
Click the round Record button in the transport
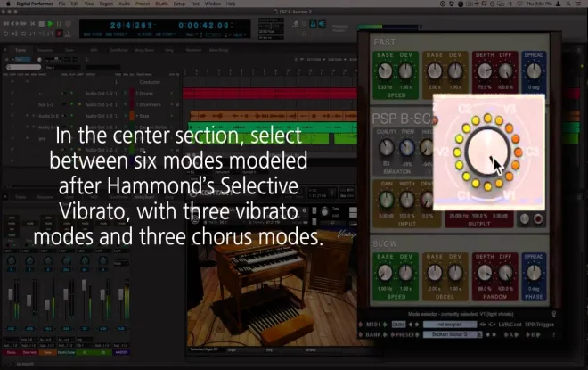coord(68,24)
